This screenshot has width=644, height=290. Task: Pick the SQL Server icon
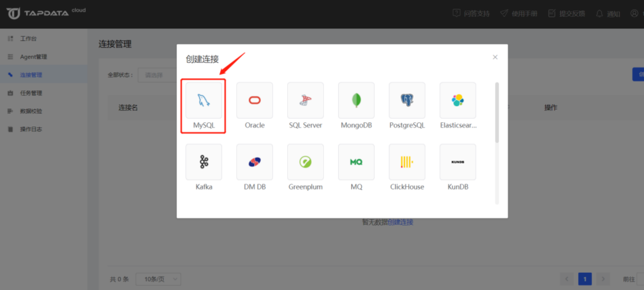pos(305,101)
